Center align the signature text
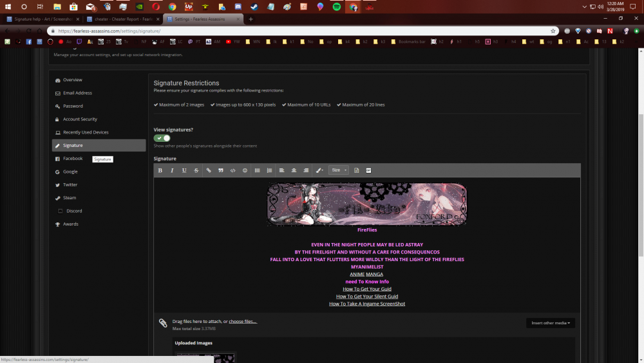This screenshot has height=363, width=644. click(x=294, y=170)
